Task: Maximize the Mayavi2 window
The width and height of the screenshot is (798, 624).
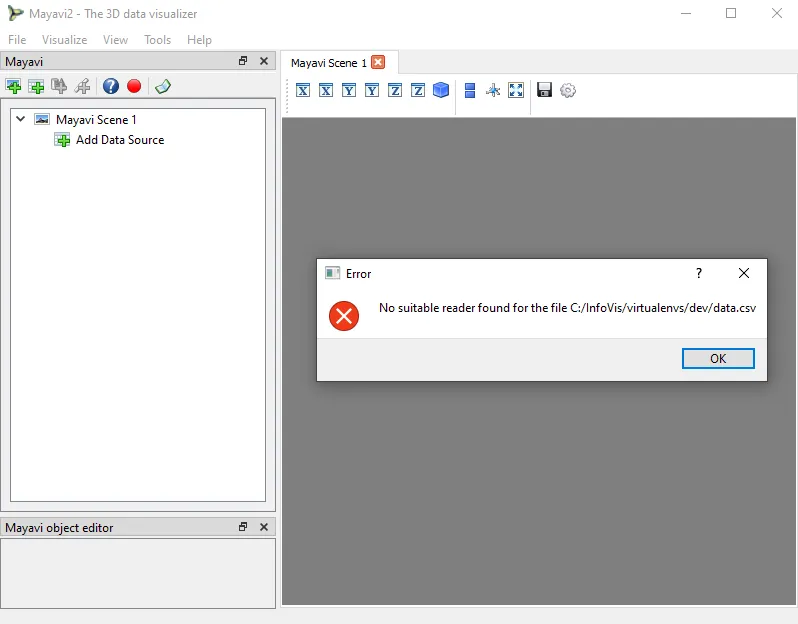Action: click(731, 13)
